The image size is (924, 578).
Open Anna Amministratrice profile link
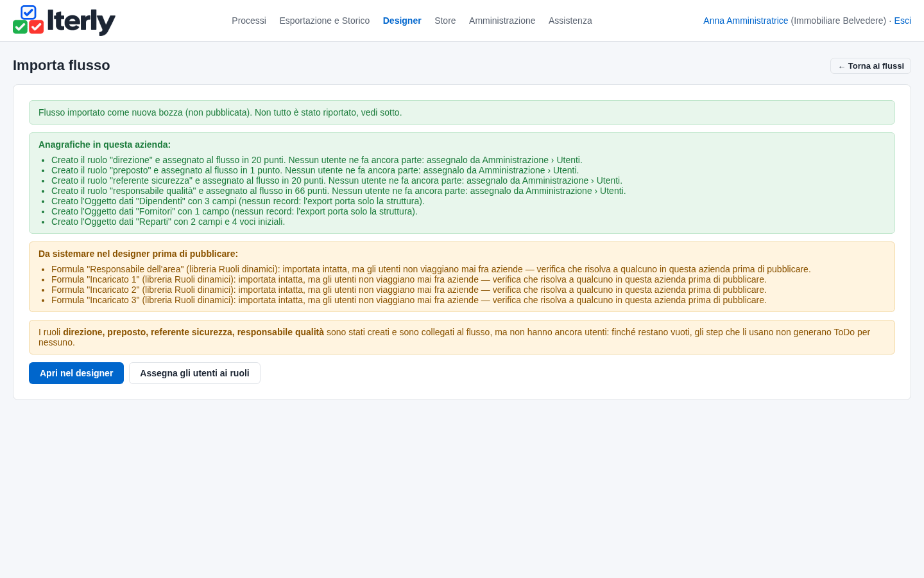coord(746,21)
